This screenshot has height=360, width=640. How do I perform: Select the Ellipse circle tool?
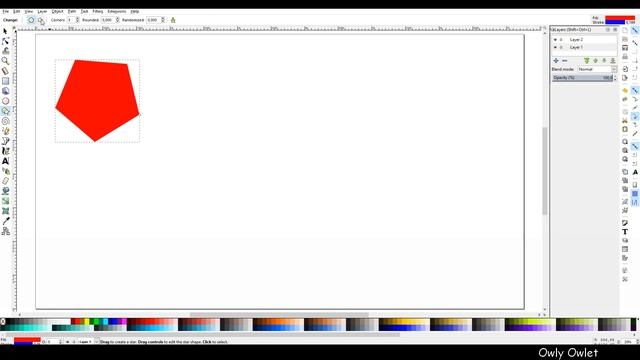[5, 101]
